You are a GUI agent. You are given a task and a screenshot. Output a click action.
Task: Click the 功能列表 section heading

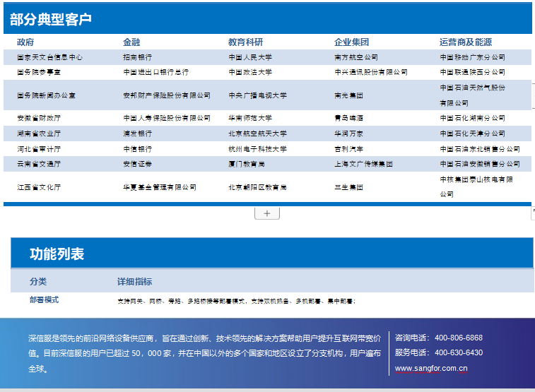(57, 254)
